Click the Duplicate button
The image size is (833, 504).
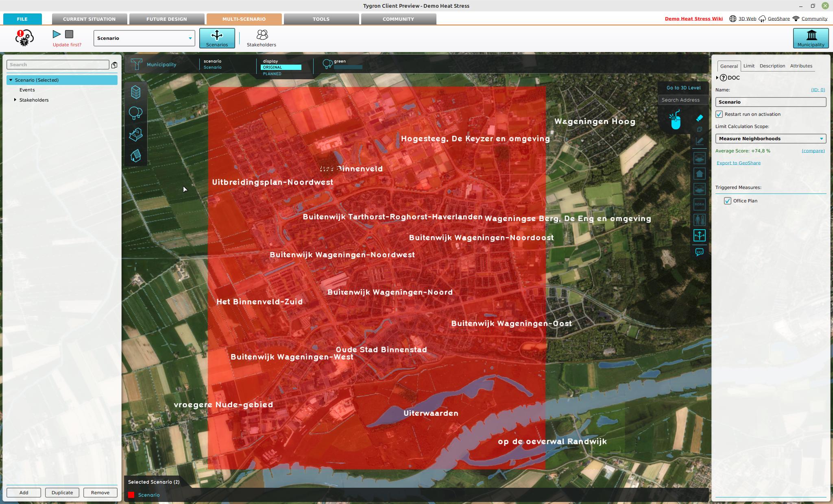[x=62, y=493]
